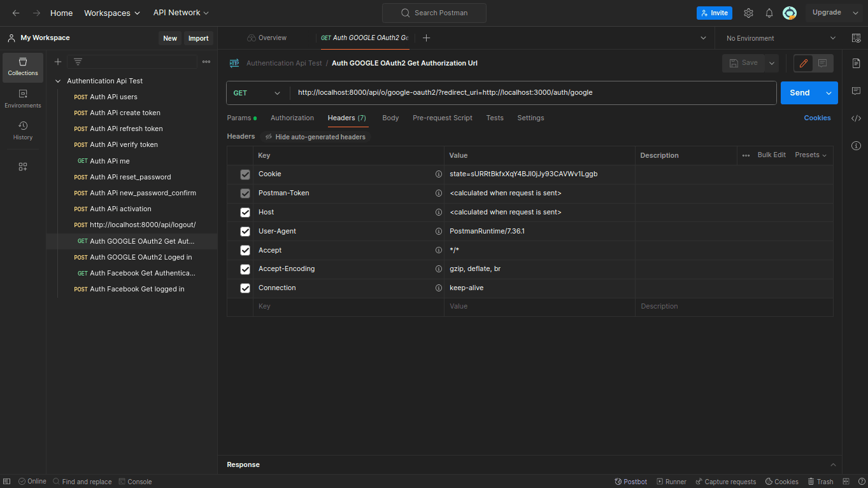Switch to comment mode icon
This screenshot has height=488, width=868.
point(823,63)
